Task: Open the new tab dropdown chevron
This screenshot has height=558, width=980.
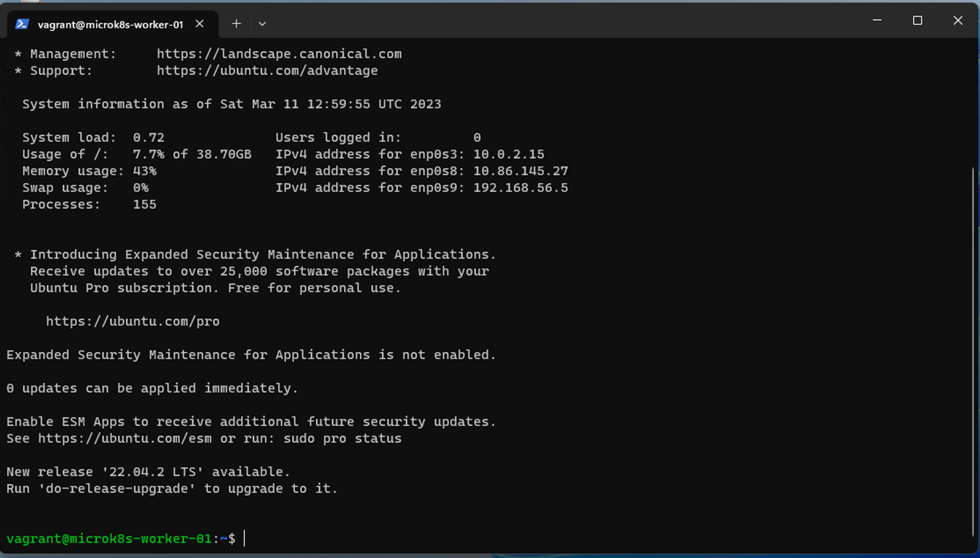Action: pyautogui.click(x=262, y=23)
